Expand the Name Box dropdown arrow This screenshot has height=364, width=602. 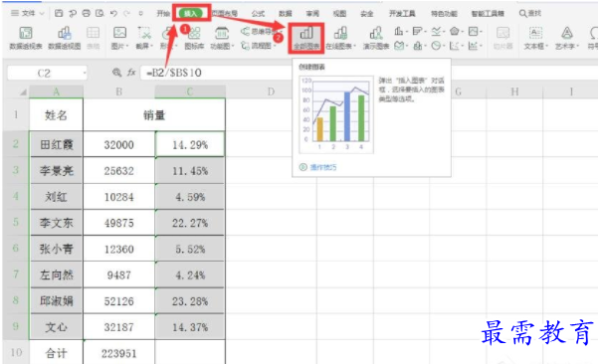click(84, 73)
